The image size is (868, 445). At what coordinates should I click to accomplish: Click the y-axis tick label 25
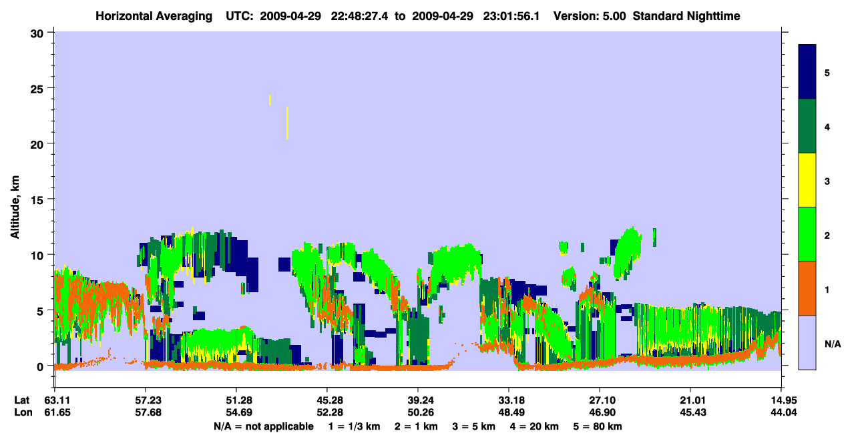pos(39,88)
